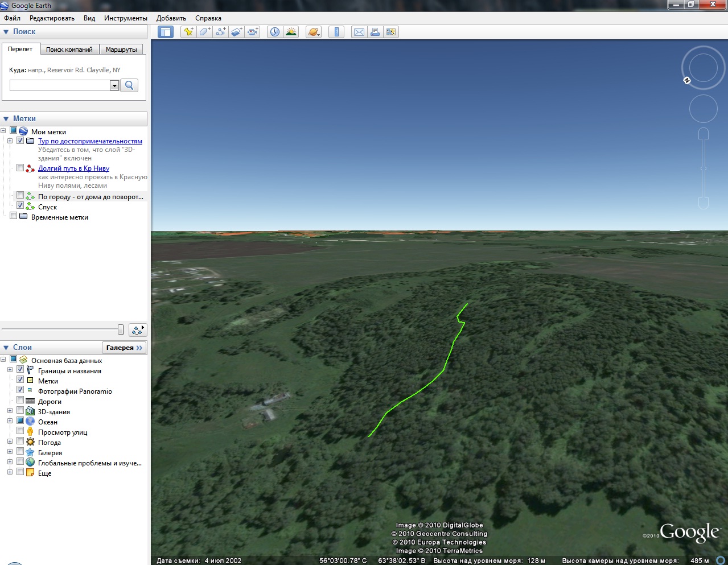Viewport: 728px width, 565px height.
Task: Enable the Долгий путь в Кр Ниву checkbox
Action: point(20,168)
